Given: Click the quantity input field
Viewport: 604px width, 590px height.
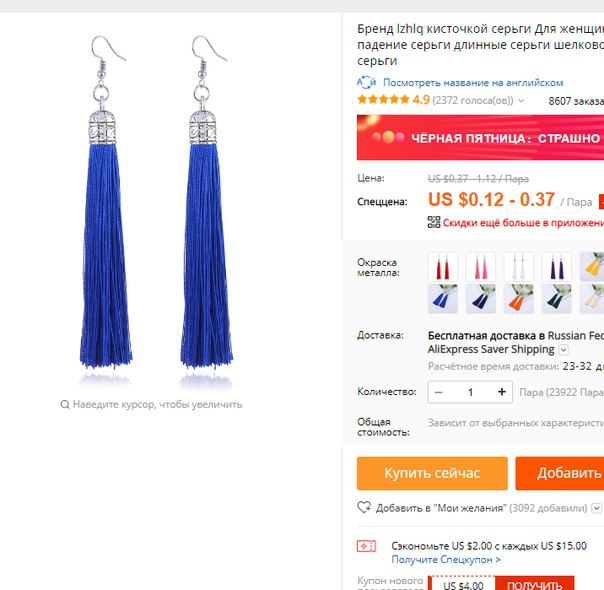Looking at the screenshot, I should 470,392.
